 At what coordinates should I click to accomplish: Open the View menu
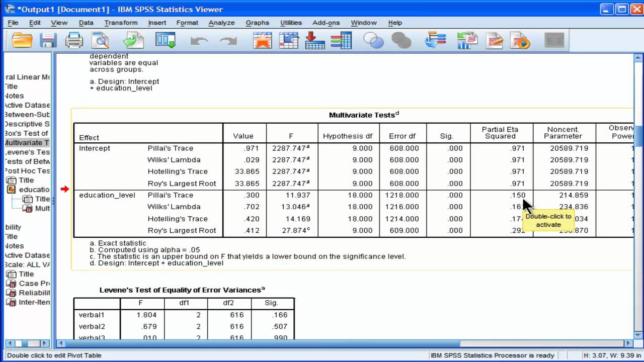point(59,23)
